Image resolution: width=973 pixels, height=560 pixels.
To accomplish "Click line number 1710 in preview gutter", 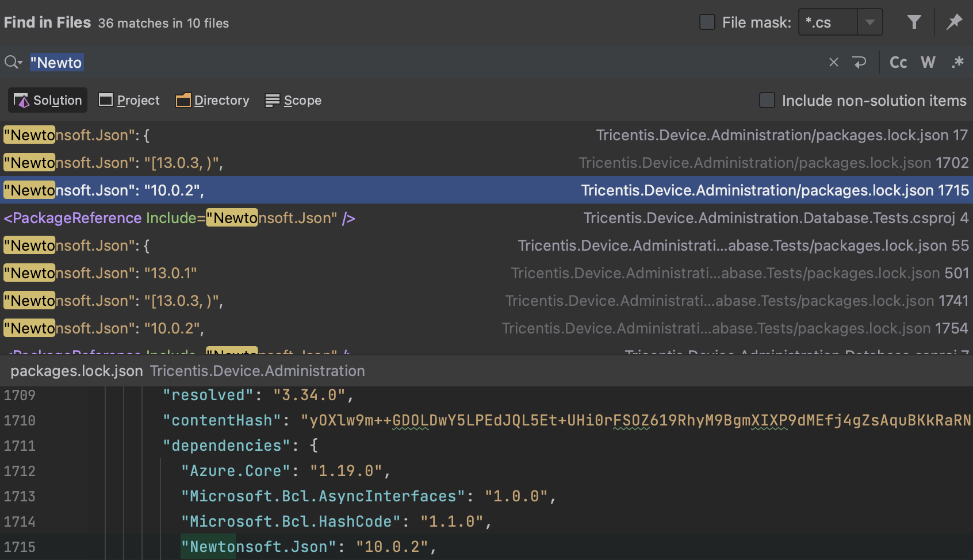I will [x=20, y=421].
